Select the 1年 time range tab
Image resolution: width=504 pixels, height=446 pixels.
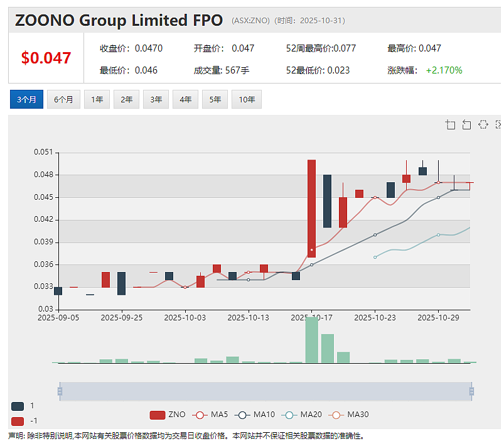97,99
